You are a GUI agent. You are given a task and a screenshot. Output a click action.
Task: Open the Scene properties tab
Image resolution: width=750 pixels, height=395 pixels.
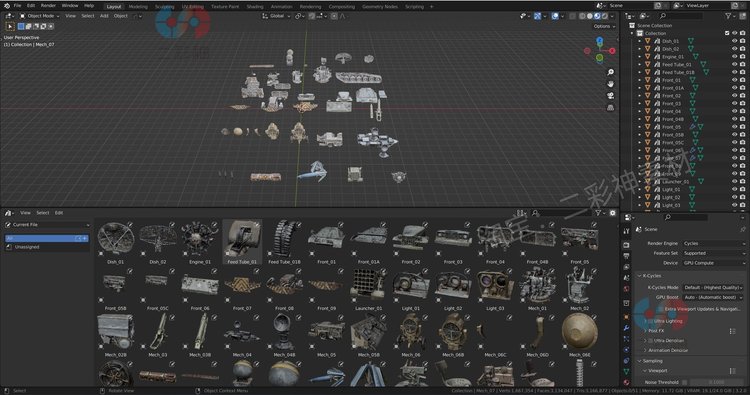(626, 278)
